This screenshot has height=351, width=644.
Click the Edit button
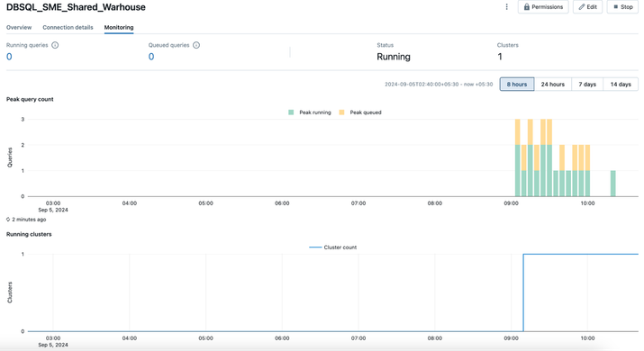pyautogui.click(x=588, y=7)
